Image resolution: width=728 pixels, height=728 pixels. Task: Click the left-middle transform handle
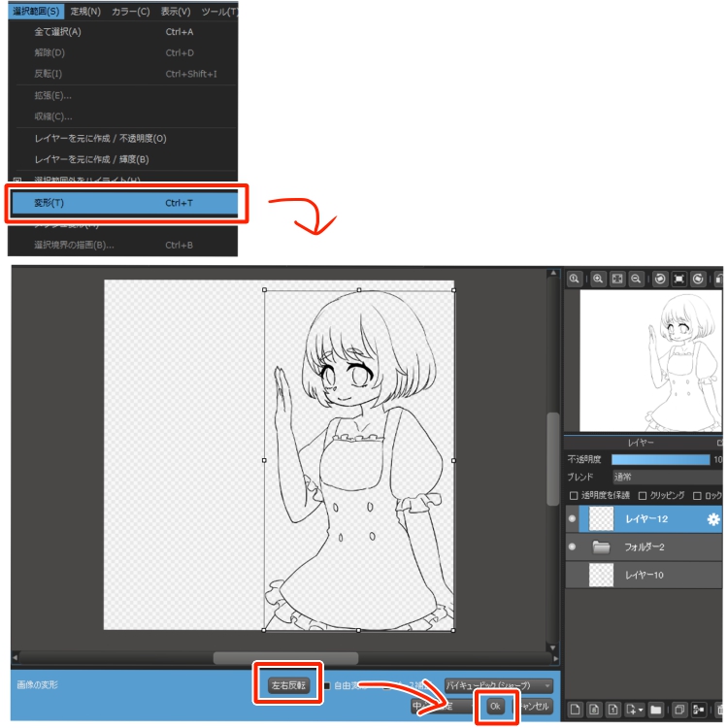264,460
